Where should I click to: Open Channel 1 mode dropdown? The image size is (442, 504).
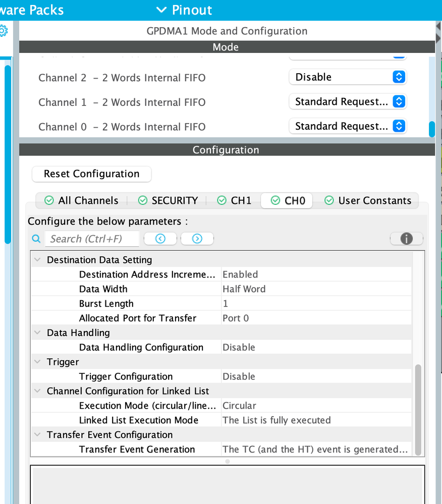pyautogui.click(x=348, y=101)
